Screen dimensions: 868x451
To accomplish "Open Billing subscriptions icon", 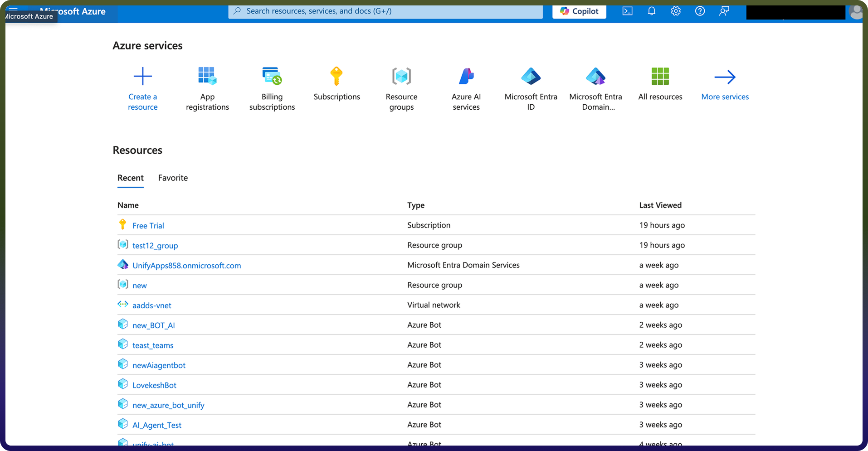I will [272, 76].
